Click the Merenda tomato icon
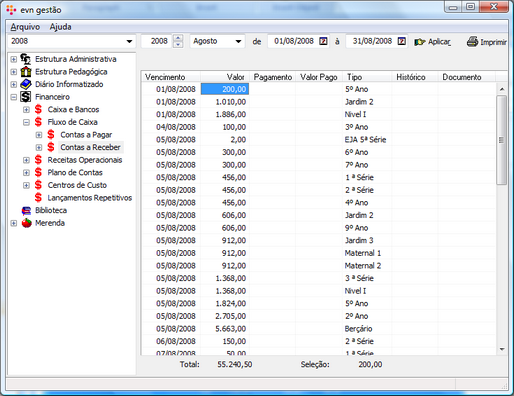This screenshot has width=514, height=396. click(26, 223)
